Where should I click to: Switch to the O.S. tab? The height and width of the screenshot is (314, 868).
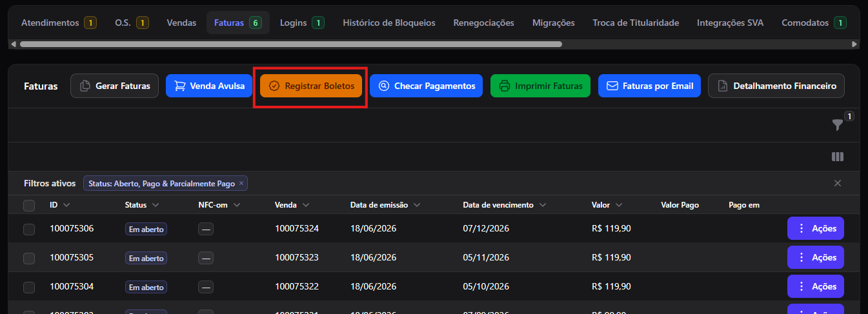(x=132, y=23)
